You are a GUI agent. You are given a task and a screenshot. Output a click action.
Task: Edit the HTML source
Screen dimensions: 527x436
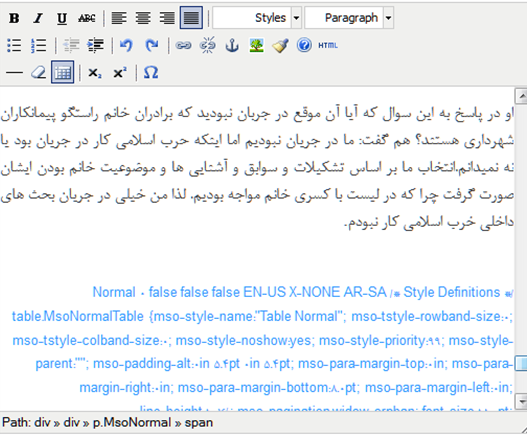pyautogui.click(x=328, y=45)
